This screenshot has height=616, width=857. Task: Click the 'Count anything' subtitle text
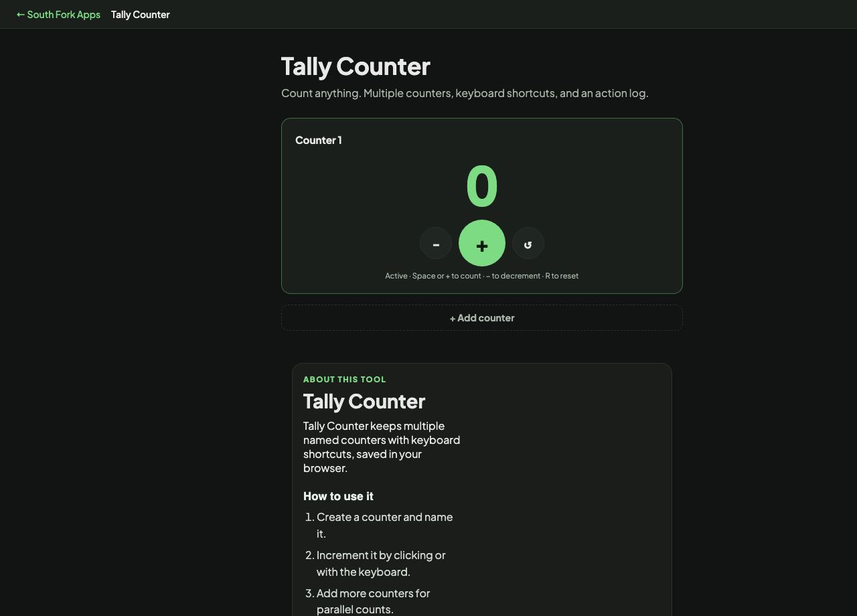click(x=465, y=93)
